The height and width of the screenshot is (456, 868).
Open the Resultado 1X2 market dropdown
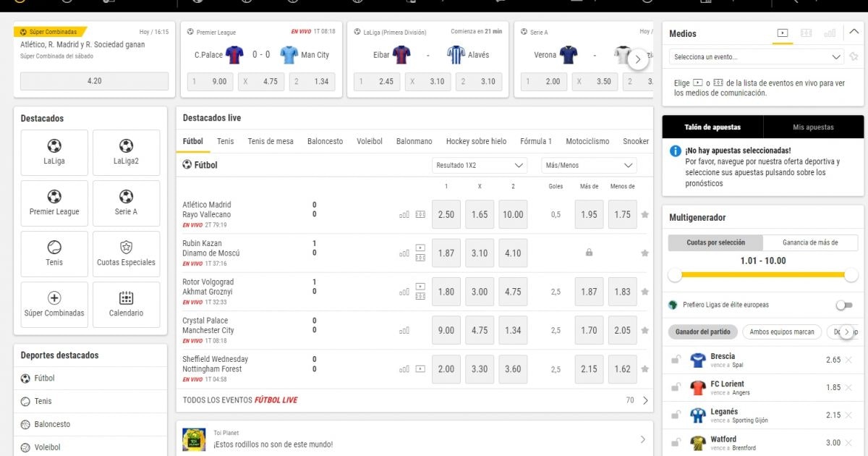click(480, 165)
